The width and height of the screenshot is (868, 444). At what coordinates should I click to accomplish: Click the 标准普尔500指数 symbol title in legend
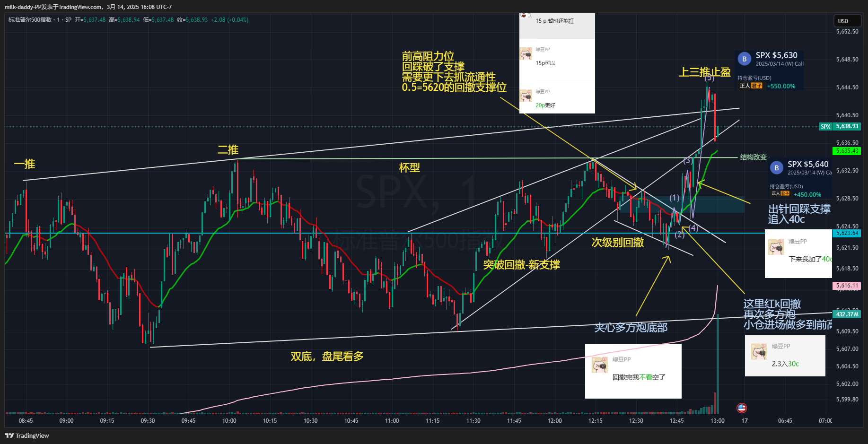(x=30, y=20)
